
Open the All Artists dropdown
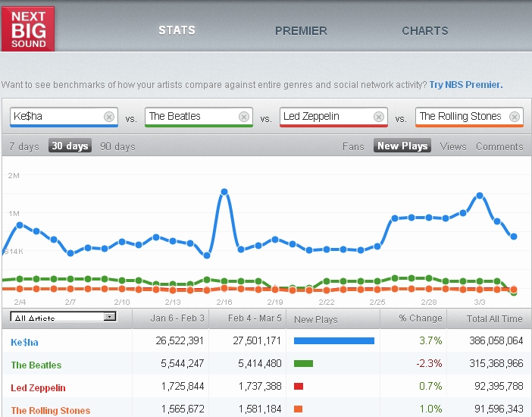coord(64,318)
